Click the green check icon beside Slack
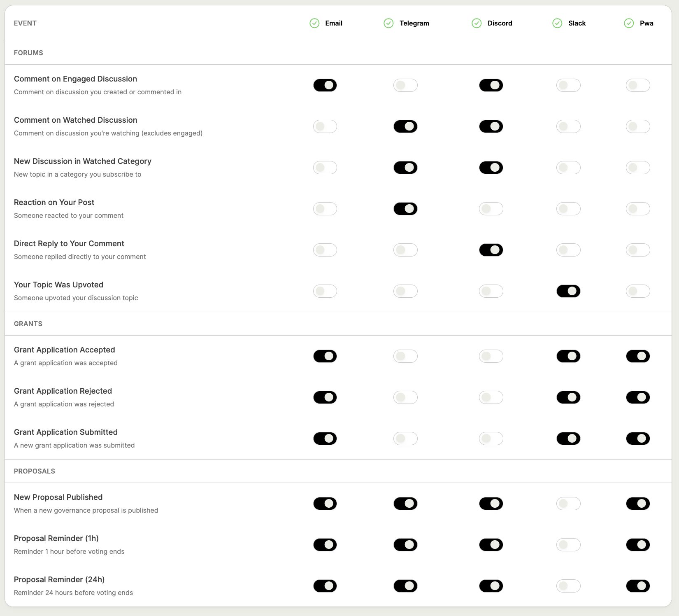 (x=557, y=23)
